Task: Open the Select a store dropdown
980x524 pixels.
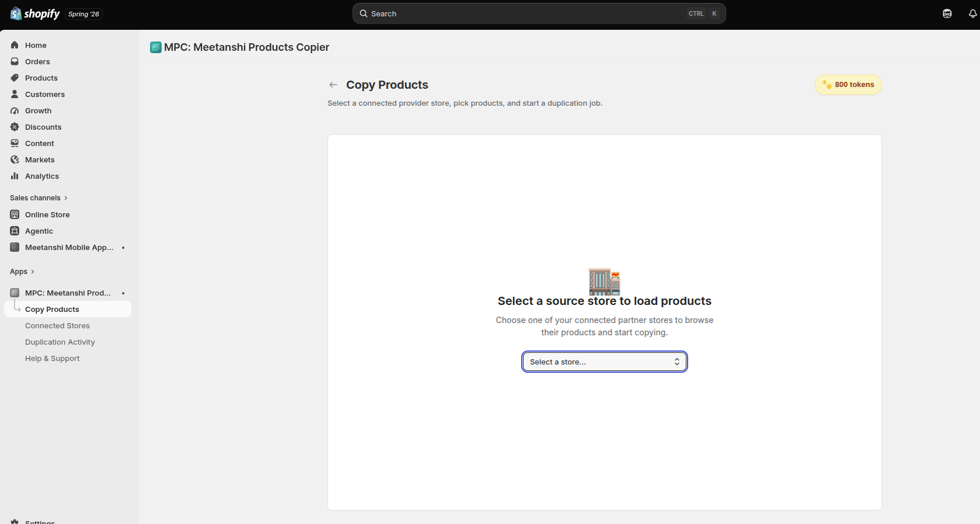Action: tap(605, 362)
